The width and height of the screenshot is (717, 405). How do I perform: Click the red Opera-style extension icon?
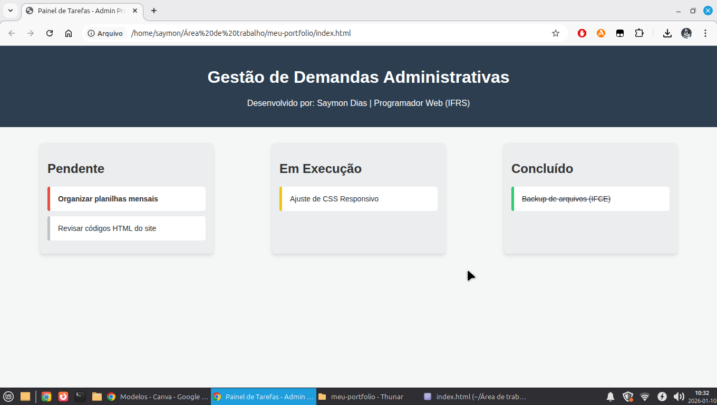click(582, 33)
